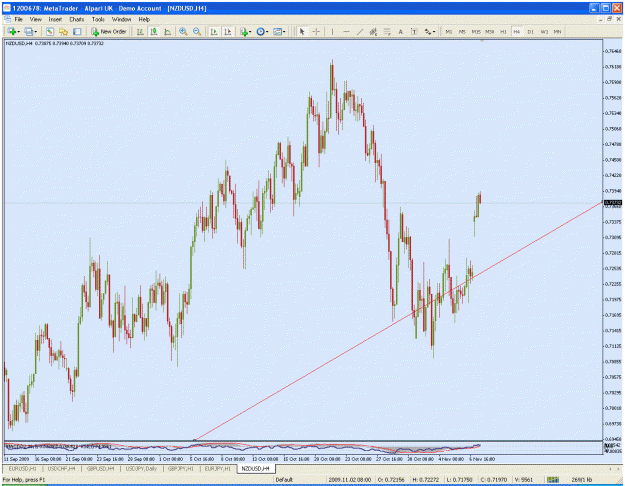
Task: Set timeframe to D1
Action: coord(531,31)
